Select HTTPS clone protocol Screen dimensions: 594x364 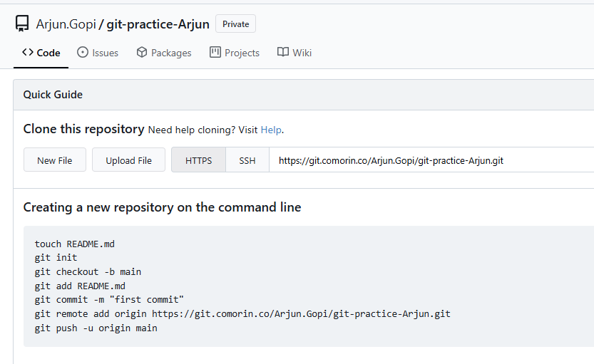pyautogui.click(x=198, y=160)
